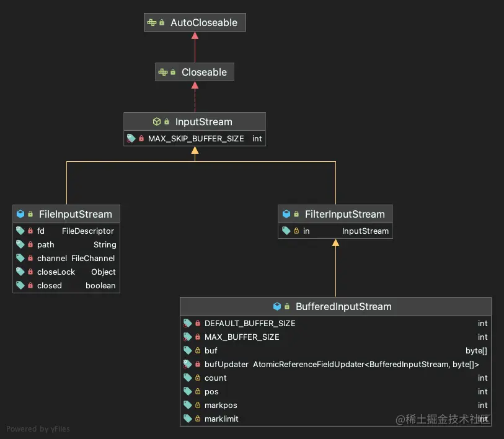Click the interface icon on AutoCloseable
Viewport: 504px width, 439px height.
[152, 22]
